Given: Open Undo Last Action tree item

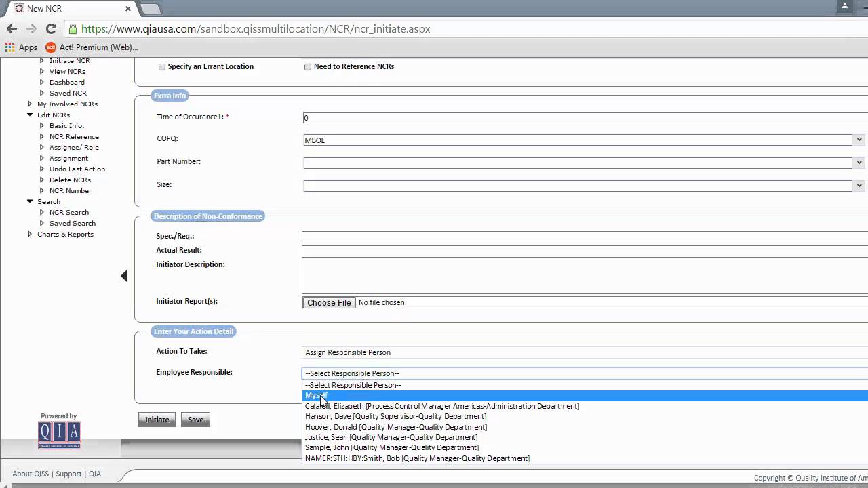Looking at the screenshot, I should (x=77, y=169).
